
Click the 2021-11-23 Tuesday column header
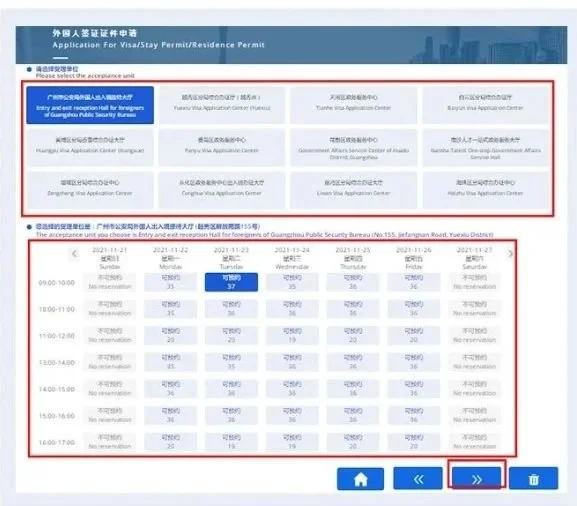pos(231,258)
